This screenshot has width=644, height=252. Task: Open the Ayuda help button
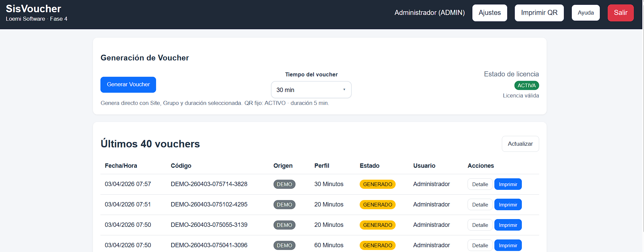(586, 13)
